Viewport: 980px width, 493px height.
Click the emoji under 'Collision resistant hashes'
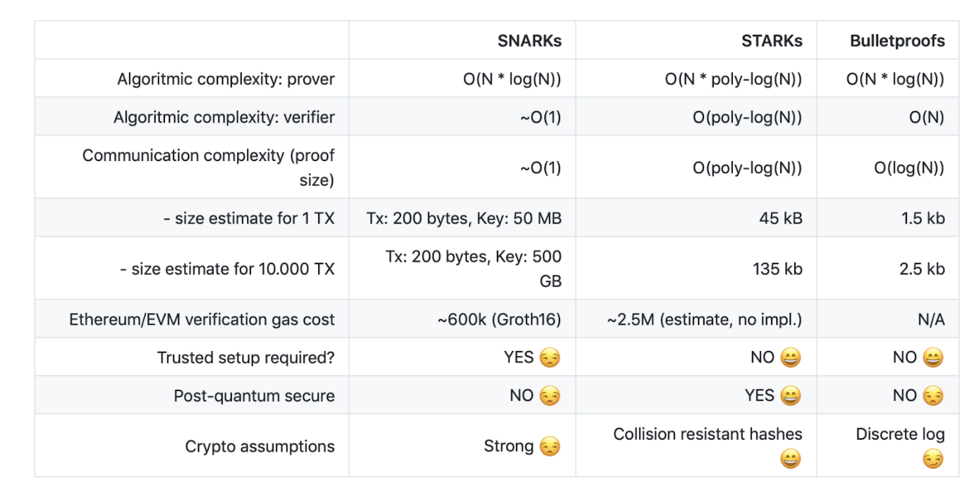791,459
